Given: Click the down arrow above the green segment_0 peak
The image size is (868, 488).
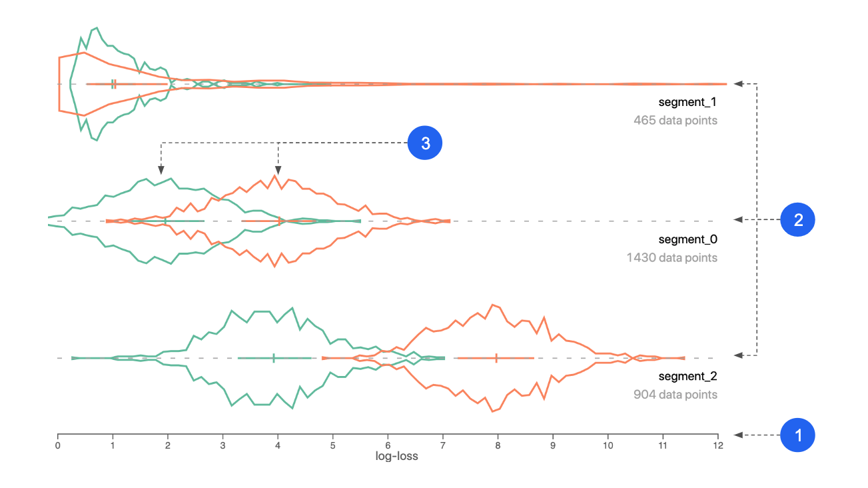Looking at the screenshot, I should pos(161,171).
